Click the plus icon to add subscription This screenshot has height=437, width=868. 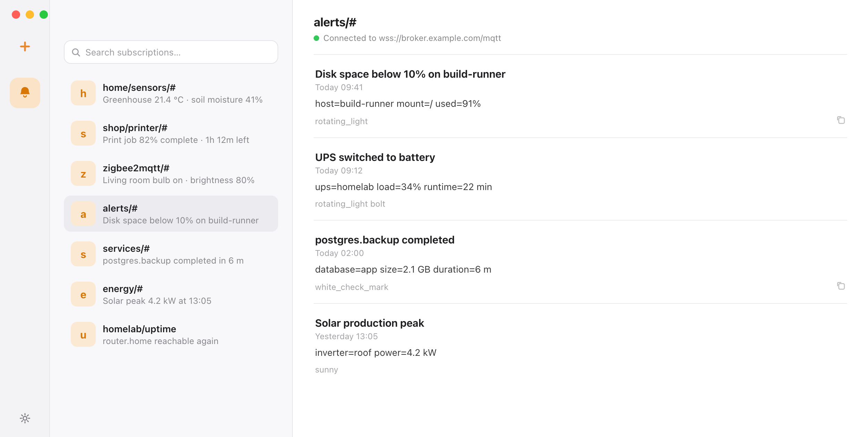click(x=25, y=46)
